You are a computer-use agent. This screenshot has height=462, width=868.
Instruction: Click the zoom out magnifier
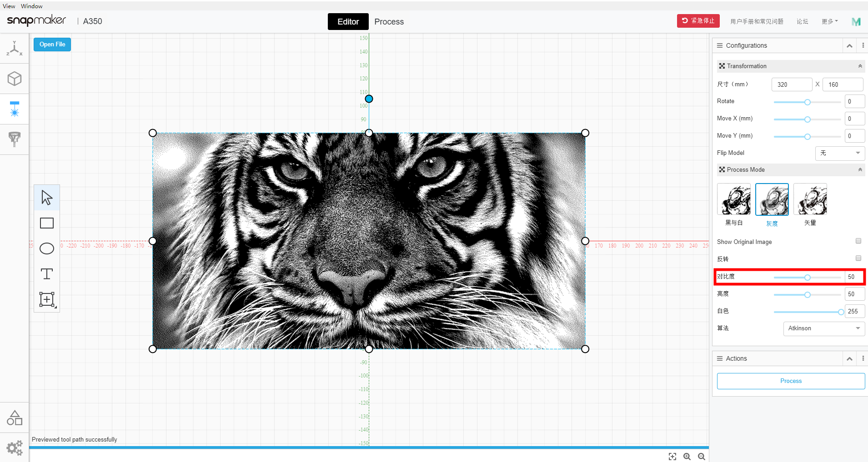tap(702, 457)
